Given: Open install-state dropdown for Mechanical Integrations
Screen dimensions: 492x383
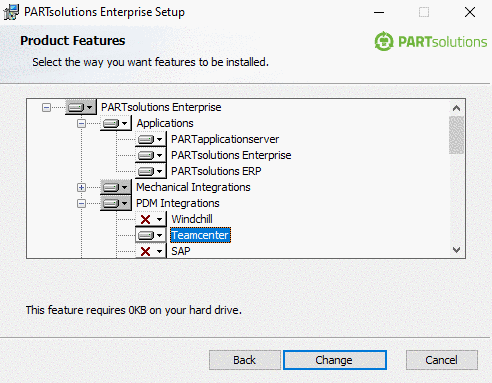Looking at the screenshot, I should [x=116, y=187].
